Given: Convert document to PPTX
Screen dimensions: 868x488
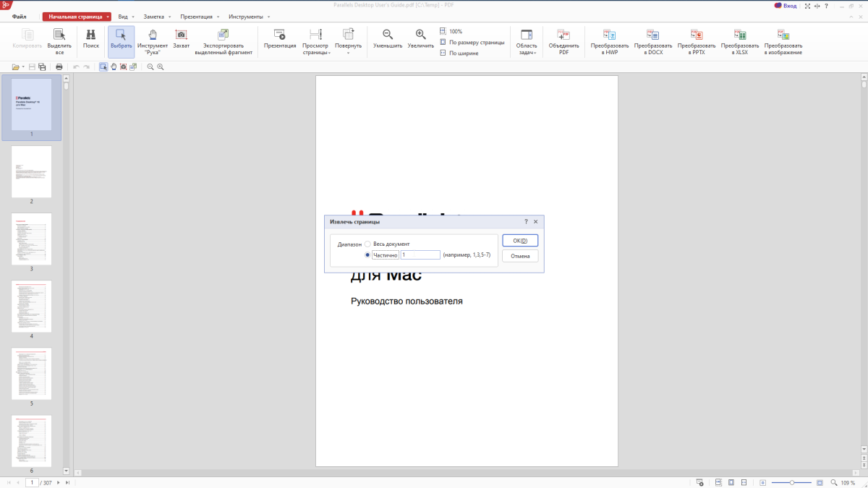Looking at the screenshot, I should tap(697, 41).
